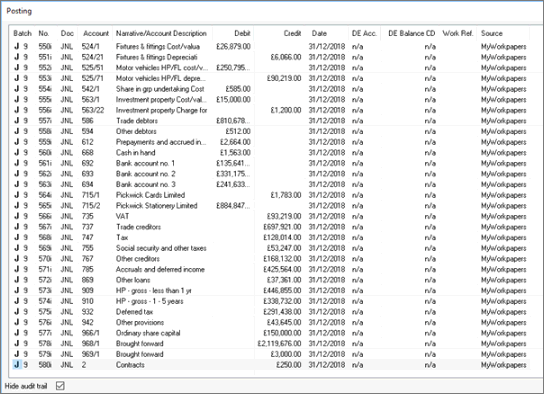This screenshot has width=544, height=394.
Task: Click the Batch column header
Action: click(x=23, y=33)
